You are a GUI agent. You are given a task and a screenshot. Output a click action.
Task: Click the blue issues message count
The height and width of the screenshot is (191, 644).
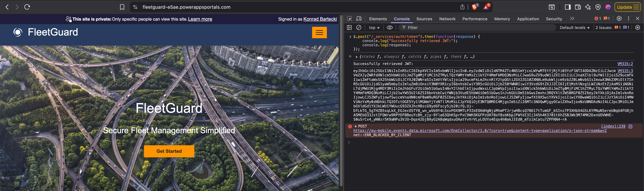[x=626, y=27]
